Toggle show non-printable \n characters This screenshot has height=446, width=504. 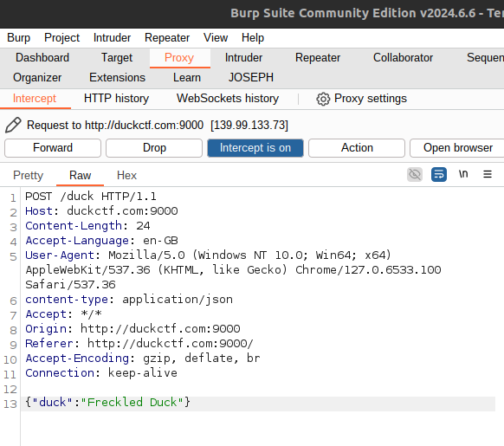click(463, 174)
